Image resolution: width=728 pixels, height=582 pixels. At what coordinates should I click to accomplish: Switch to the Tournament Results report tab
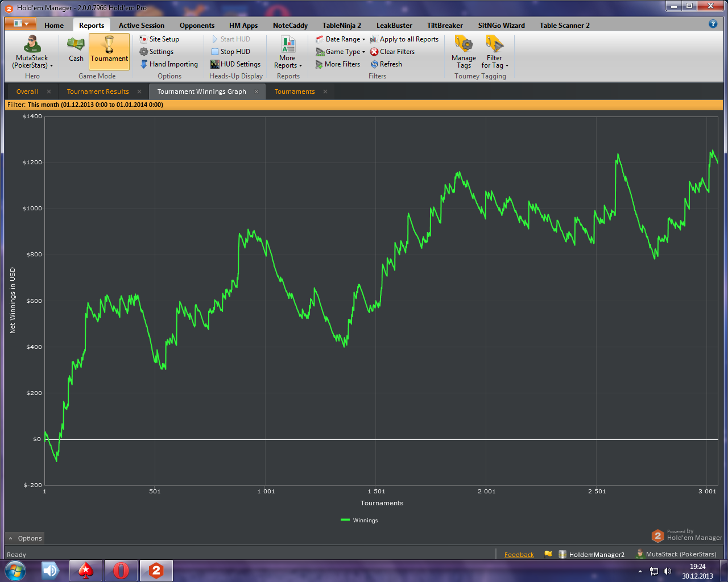98,92
